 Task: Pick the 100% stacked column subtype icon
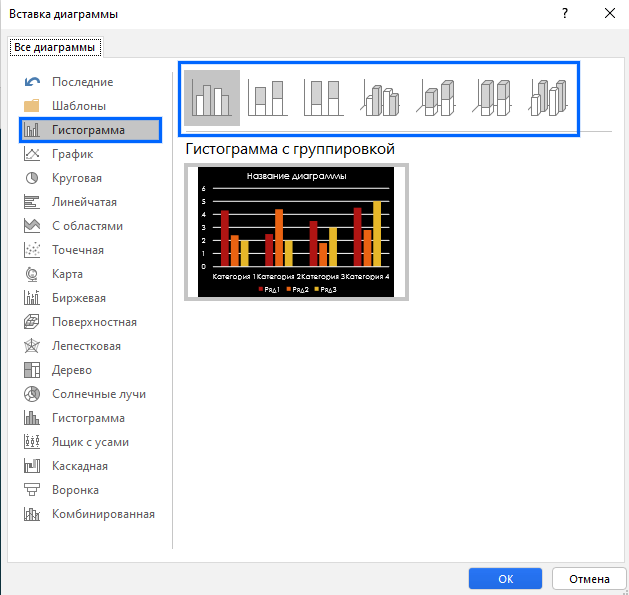click(324, 98)
